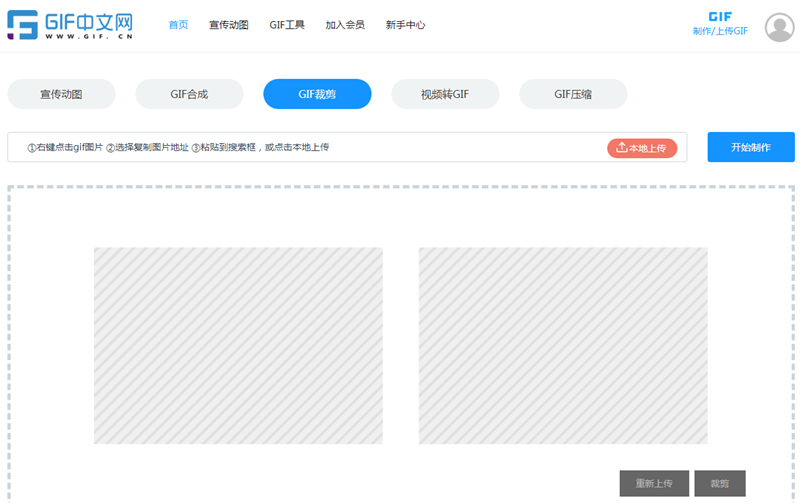Click the right striped preview placeholder
800x503 pixels.
click(x=563, y=346)
